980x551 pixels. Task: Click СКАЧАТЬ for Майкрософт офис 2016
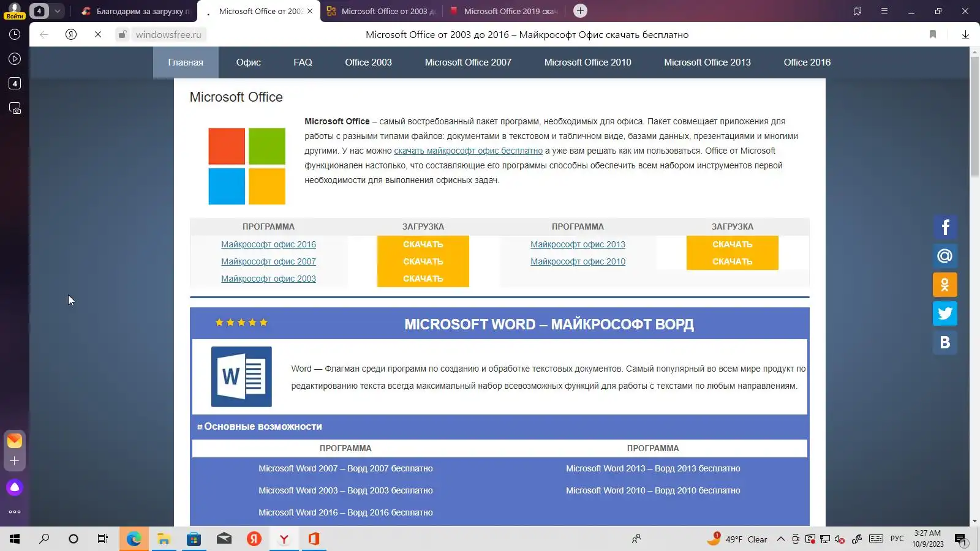[423, 244]
